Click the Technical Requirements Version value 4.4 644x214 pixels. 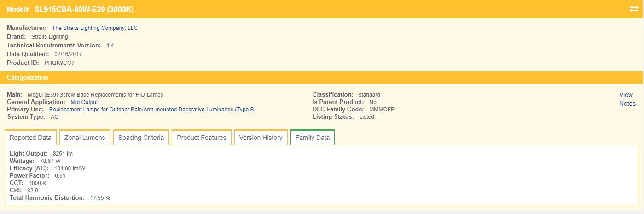coord(110,46)
